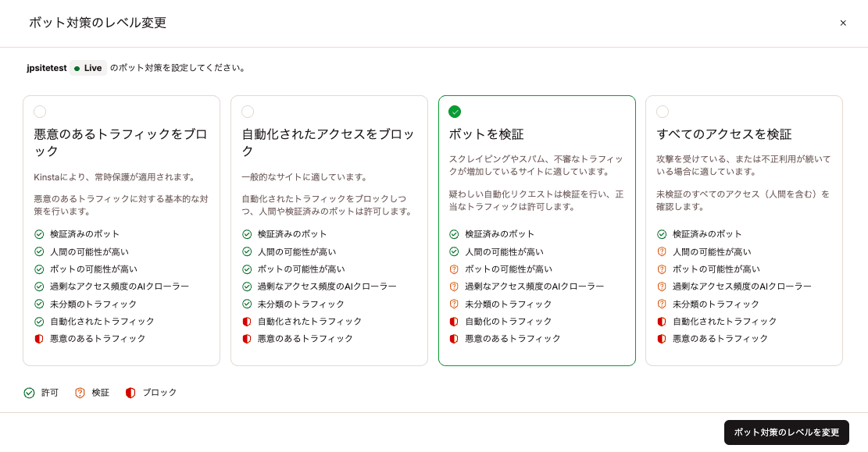
Task: Click the 検証 legend question mark icon
Action: 80,393
